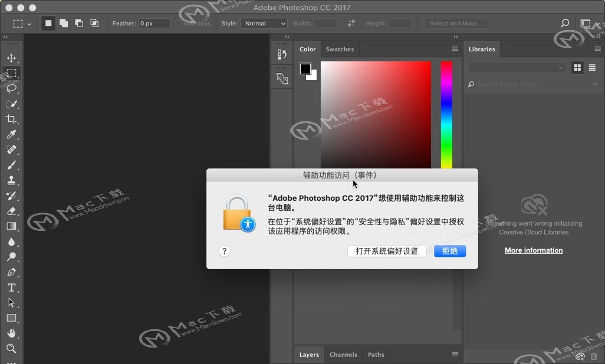Viewport: 605px width, 364px height.
Task: Choose Add to selection mode
Action: coord(64,23)
